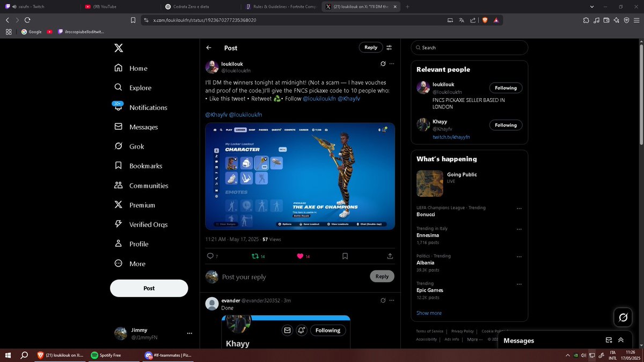This screenshot has width=644, height=362.
Task: Click the share post icon
Action: 390,256
